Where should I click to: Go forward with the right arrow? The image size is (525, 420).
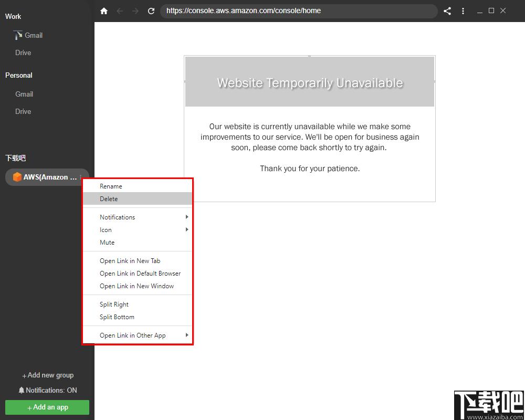click(x=135, y=11)
